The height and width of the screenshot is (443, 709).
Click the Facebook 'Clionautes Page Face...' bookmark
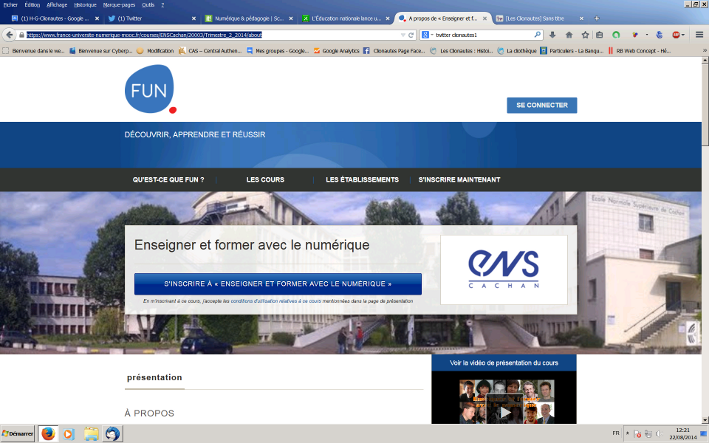point(394,51)
